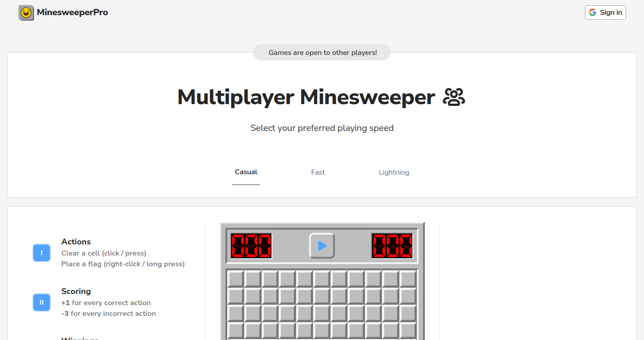The width and height of the screenshot is (644, 340).
Task: Click the Google G logo icon
Action: click(593, 13)
